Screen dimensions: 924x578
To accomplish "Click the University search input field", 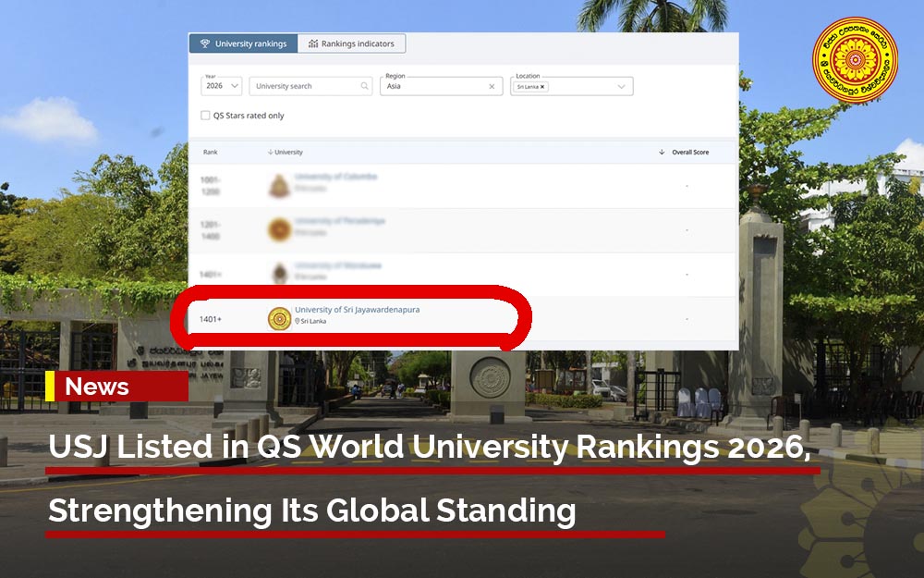I will [303, 86].
